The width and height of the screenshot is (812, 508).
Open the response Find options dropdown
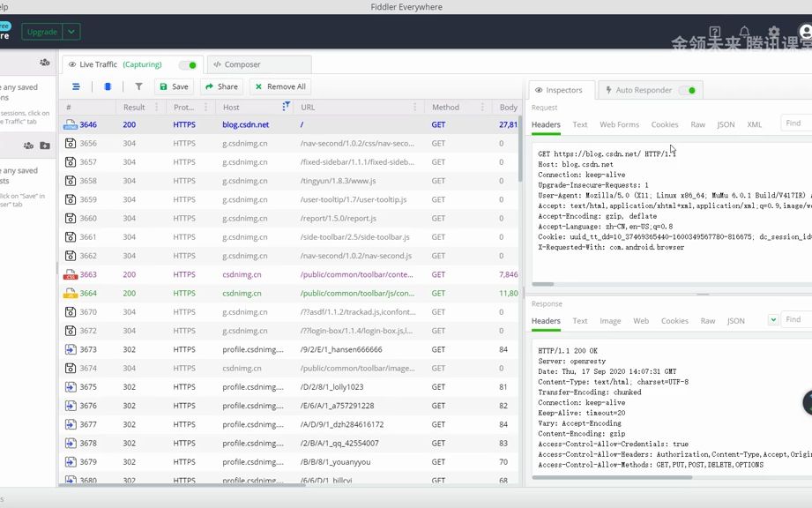coord(773,319)
